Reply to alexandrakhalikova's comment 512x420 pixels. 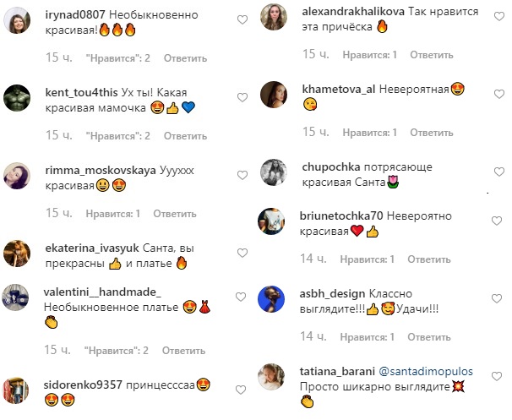[x=432, y=55]
